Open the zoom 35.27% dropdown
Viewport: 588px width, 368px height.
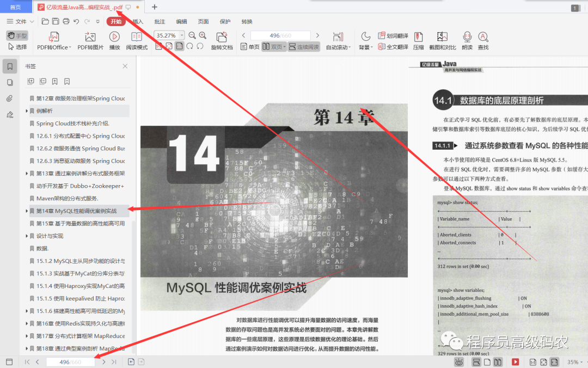tap(182, 35)
